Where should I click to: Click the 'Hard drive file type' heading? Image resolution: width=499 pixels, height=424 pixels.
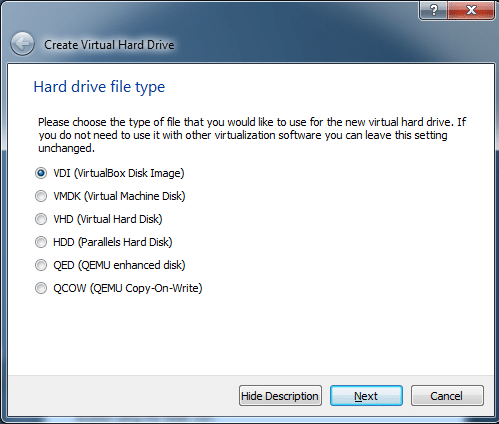(x=99, y=87)
